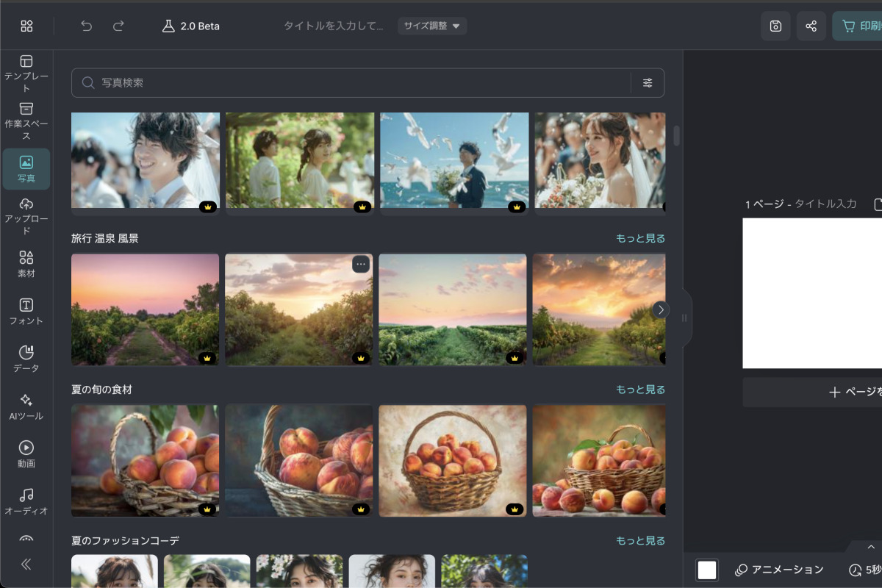Toggle the side panel collapse handle
Viewport: 882px width, 588px height.
click(684, 318)
